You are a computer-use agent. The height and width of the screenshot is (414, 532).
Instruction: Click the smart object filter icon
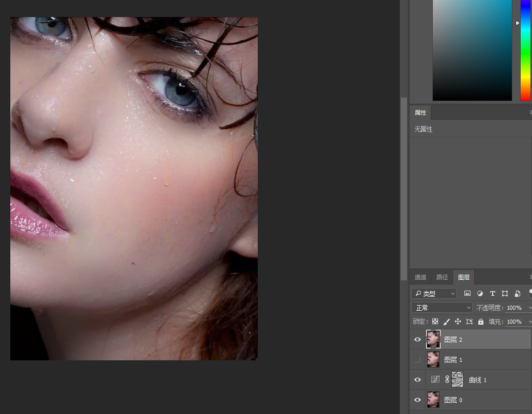coord(518,294)
